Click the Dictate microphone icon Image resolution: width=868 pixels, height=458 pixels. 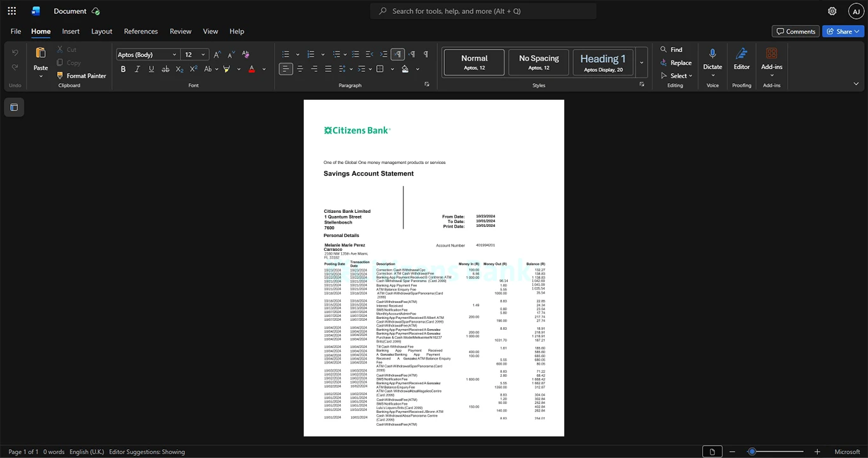[x=712, y=54]
